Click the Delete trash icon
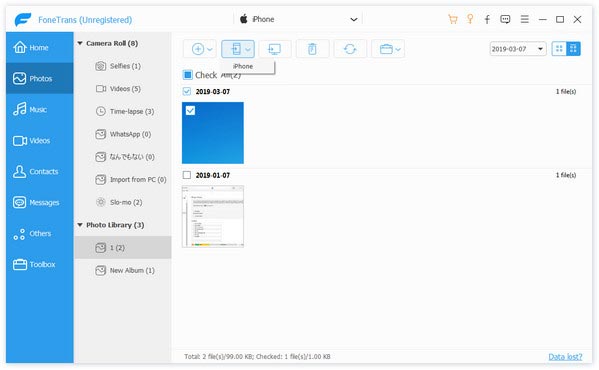Screen dimensions: 599x370 (312, 49)
